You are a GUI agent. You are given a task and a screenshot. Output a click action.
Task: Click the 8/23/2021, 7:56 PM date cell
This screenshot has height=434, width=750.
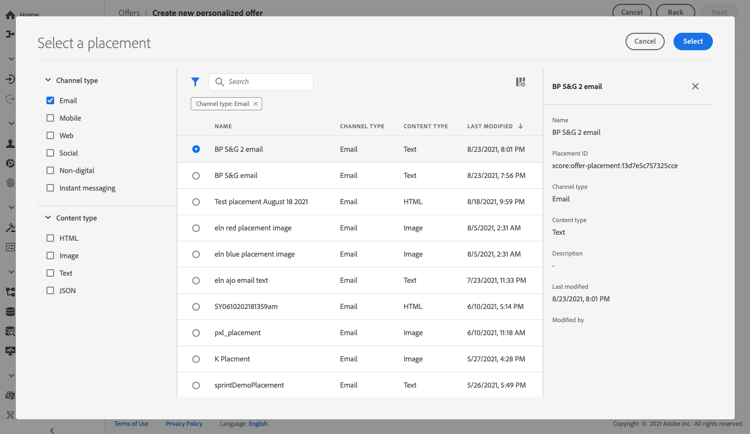click(x=496, y=176)
